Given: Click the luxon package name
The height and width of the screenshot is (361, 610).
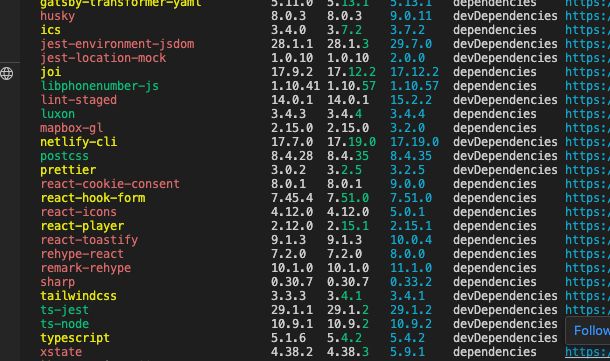Looking at the screenshot, I should [58, 114].
